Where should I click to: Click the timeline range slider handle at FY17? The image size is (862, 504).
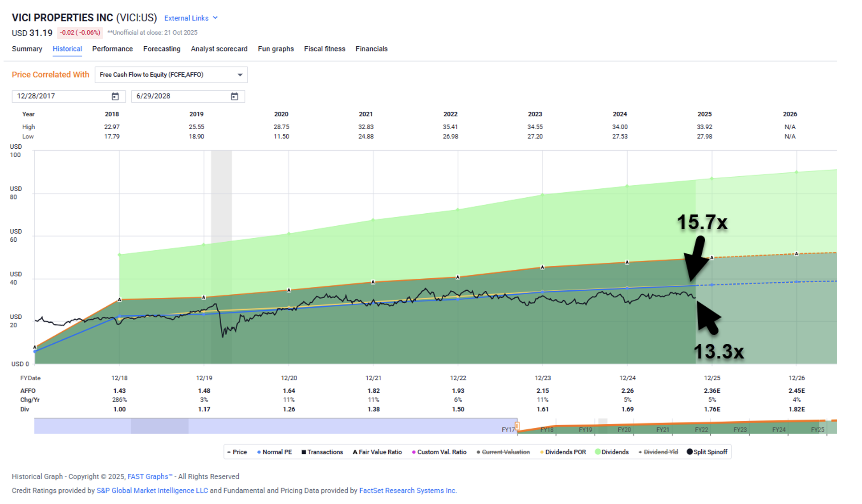tap(517, 427)
